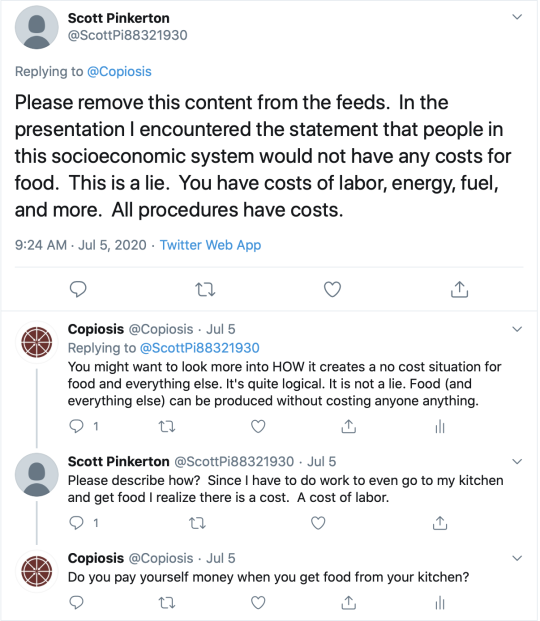View analytics for Copiosis's first reply

[440, 427]
